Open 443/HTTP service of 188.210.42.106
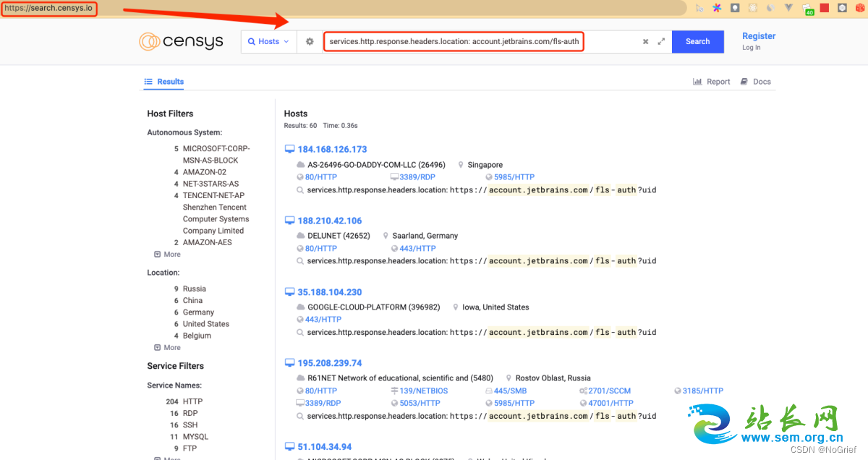Screen dimensions: 868x460 click(x=417, y=248)
